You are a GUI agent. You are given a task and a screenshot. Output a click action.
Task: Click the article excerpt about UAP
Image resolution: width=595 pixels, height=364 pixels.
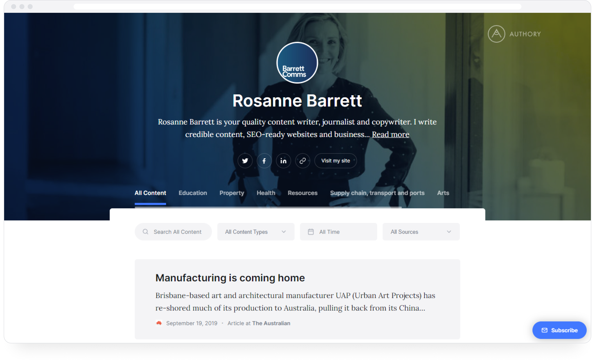tap(295, 302)
